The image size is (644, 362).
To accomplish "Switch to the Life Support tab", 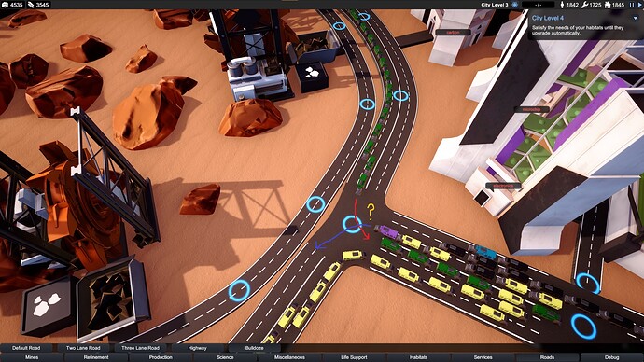I will pyautogui.click(x=354, y=357).
